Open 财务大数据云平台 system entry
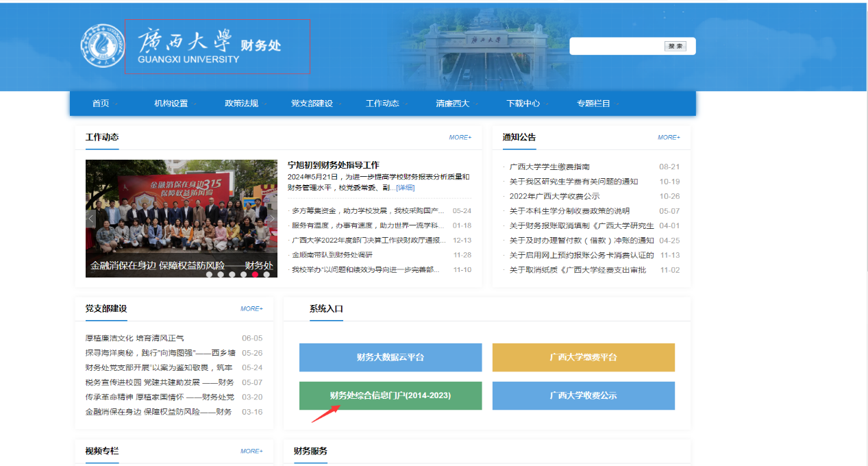868x466 pixels. [390, 357]
